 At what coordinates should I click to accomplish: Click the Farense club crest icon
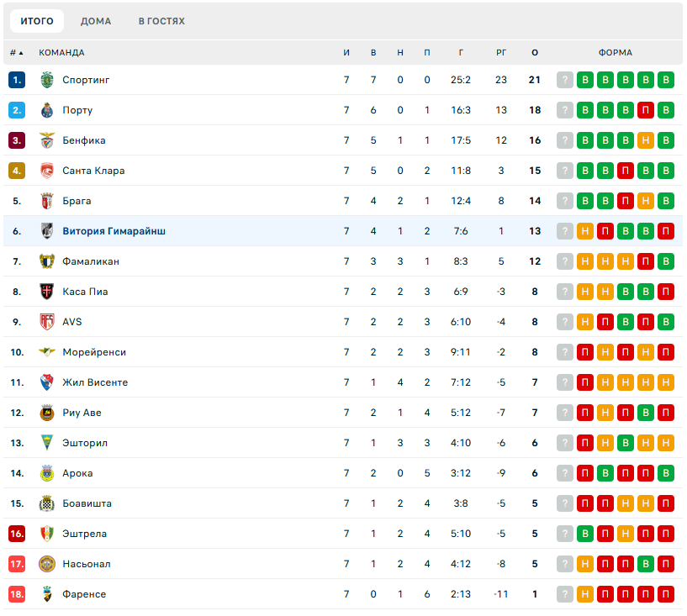47,594
